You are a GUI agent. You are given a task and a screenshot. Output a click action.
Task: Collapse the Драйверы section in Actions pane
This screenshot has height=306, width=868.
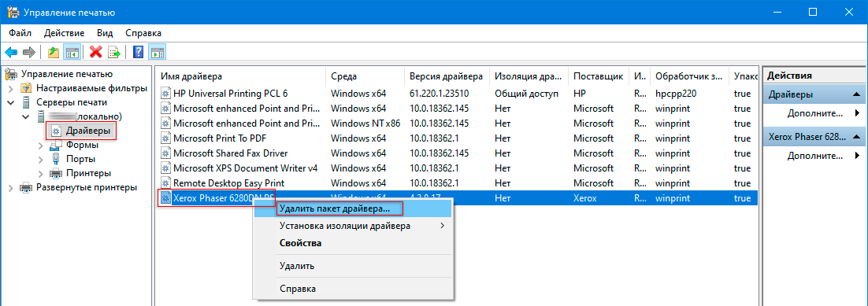click(x=856, y=94)
